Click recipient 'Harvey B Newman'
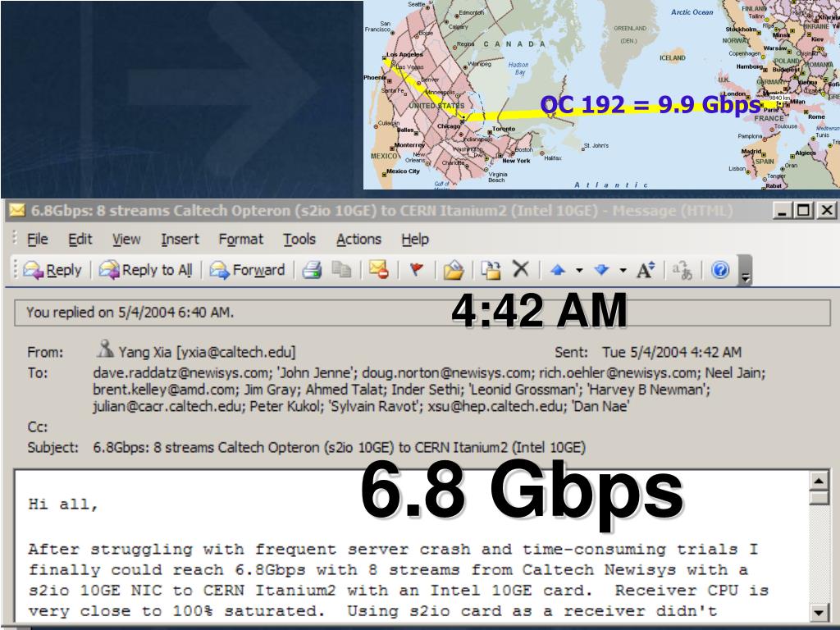Image resolution: width=840 pixels, height=630 pixels. click(648, 390)
